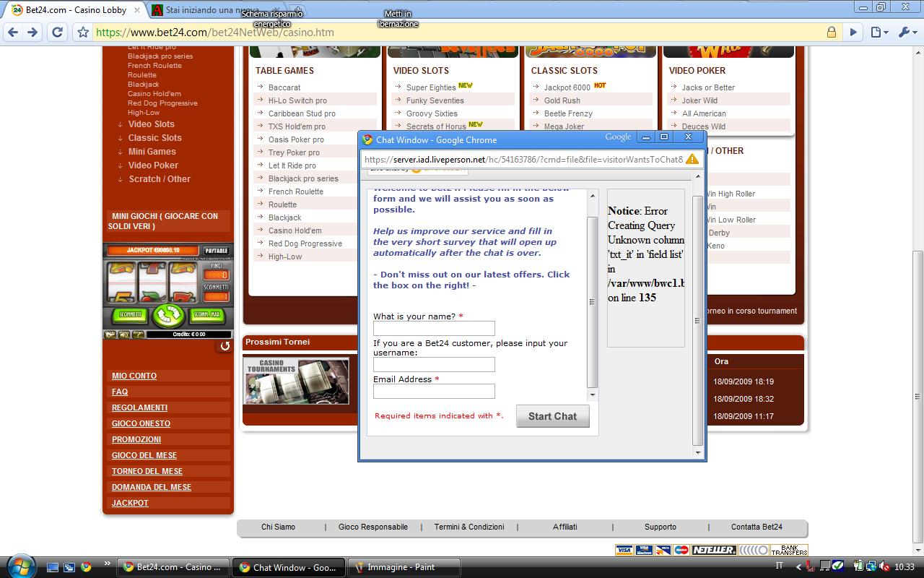Open Super Eighties video slot
The image size is (924, 578).
(431, 87)
